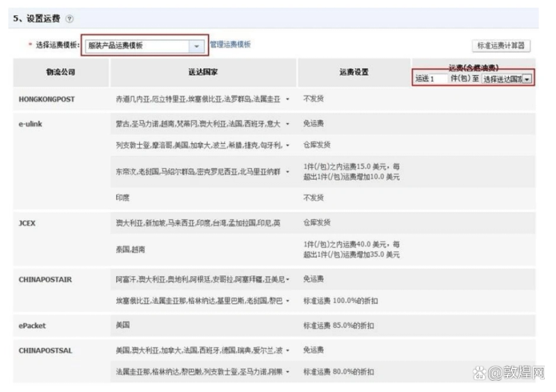Select the JCEX logistics company name
The width and height of the screenshot is (556, 392).
click(27, 223)
